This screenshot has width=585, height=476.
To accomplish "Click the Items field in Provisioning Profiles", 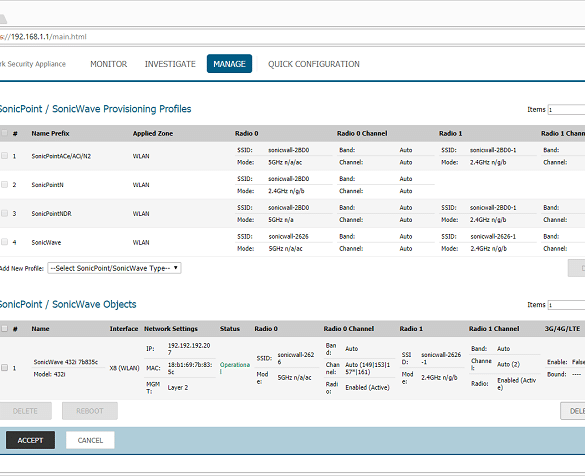I will [x=566, y=109].
